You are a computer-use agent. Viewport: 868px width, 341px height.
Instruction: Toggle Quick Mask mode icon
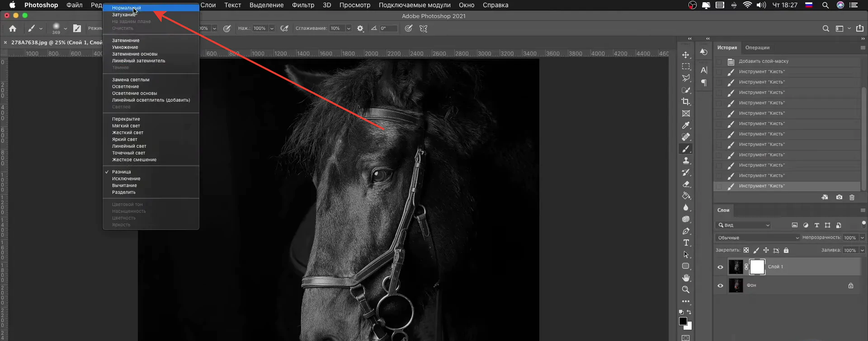tap(686, 338)
